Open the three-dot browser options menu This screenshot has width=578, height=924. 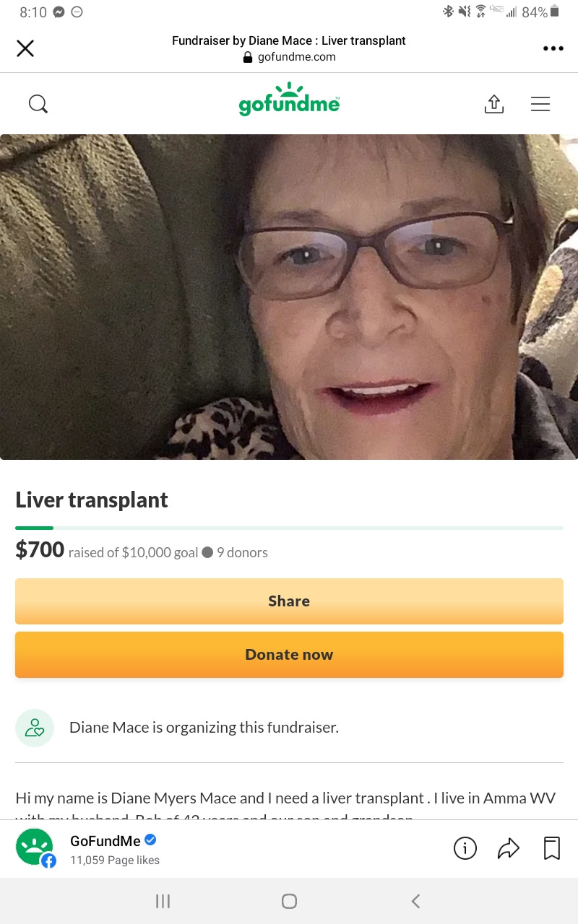pos(553,48)
